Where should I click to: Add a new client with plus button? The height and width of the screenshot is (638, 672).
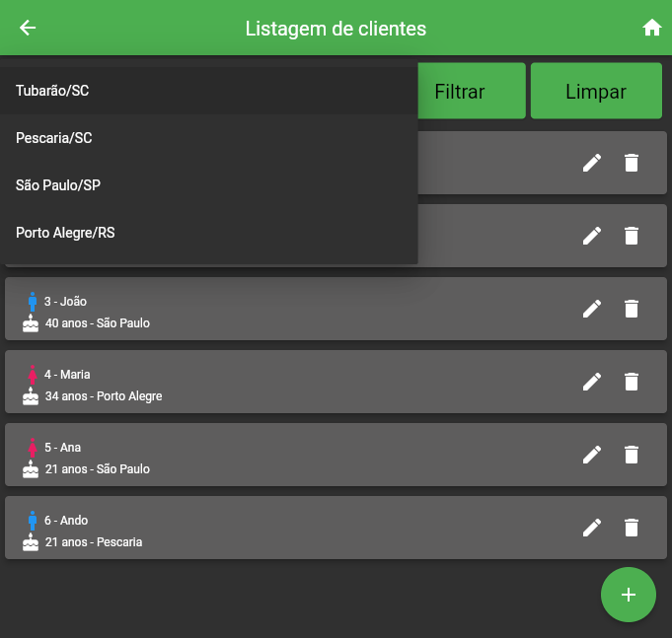click(629, 595)
